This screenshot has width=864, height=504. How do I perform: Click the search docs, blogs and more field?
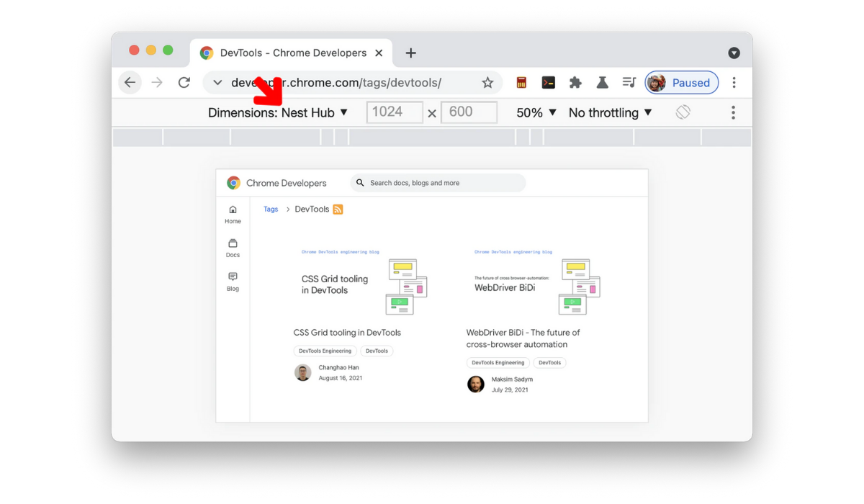tap(438, 183)
